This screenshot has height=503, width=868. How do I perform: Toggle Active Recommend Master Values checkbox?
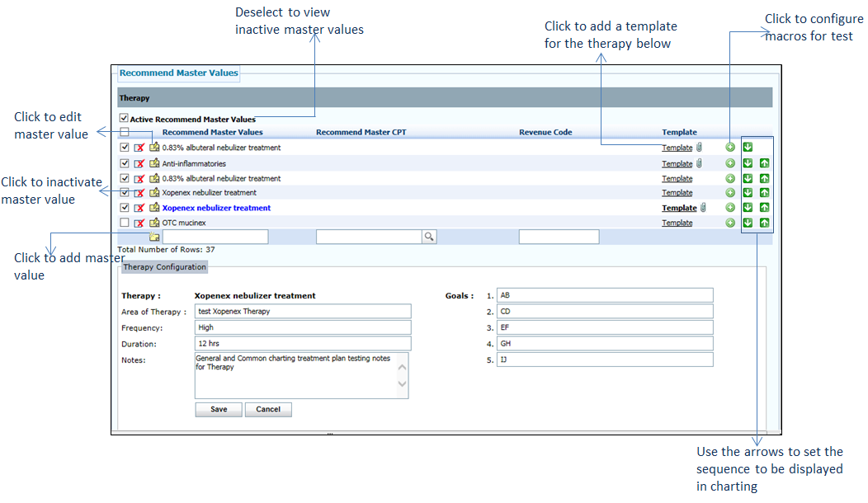[x=124, y=118]
